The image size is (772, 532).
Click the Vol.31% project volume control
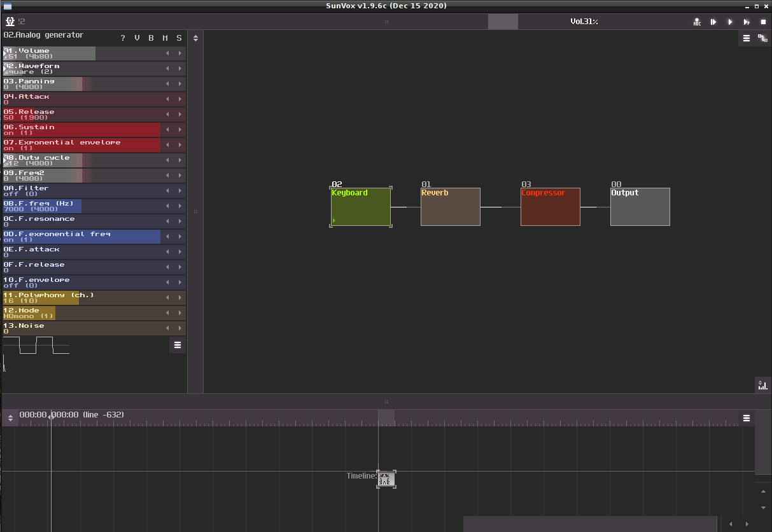584,22
